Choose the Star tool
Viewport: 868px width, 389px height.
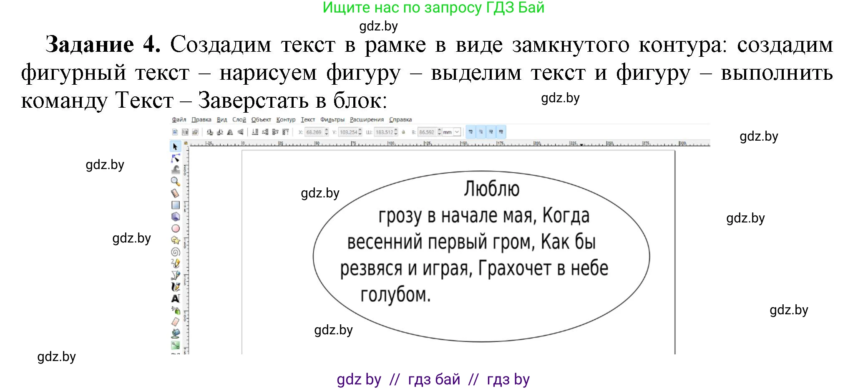175,240
